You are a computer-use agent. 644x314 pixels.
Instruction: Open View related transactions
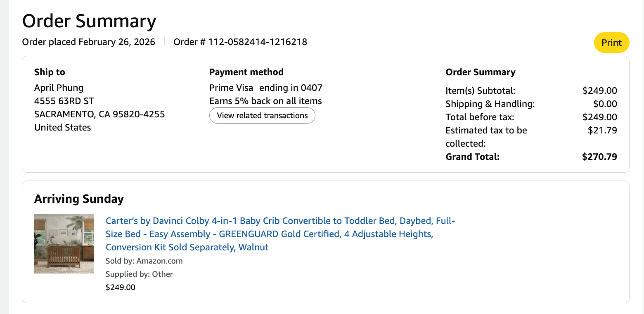[x=262, y=116]
